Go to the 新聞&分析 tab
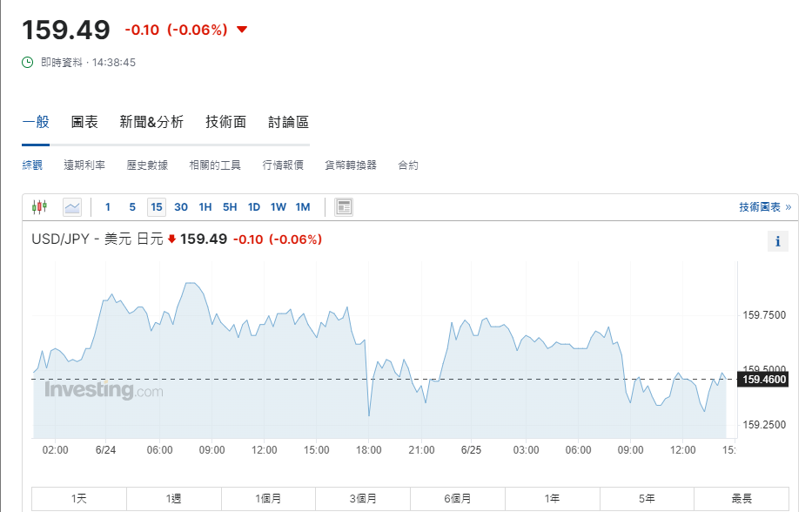The image size is (812, 512). [x=151, y=123]
